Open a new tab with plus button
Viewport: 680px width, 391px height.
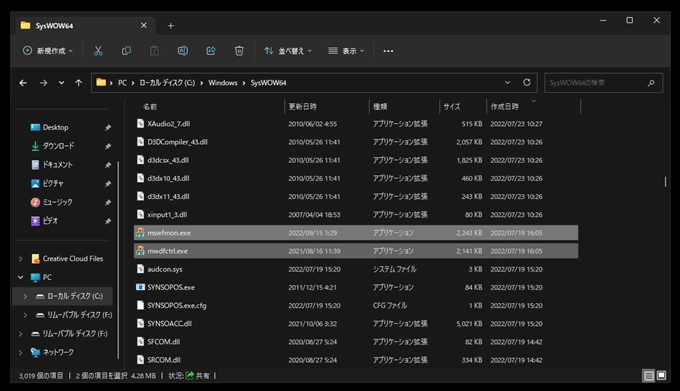click(171, 26)
